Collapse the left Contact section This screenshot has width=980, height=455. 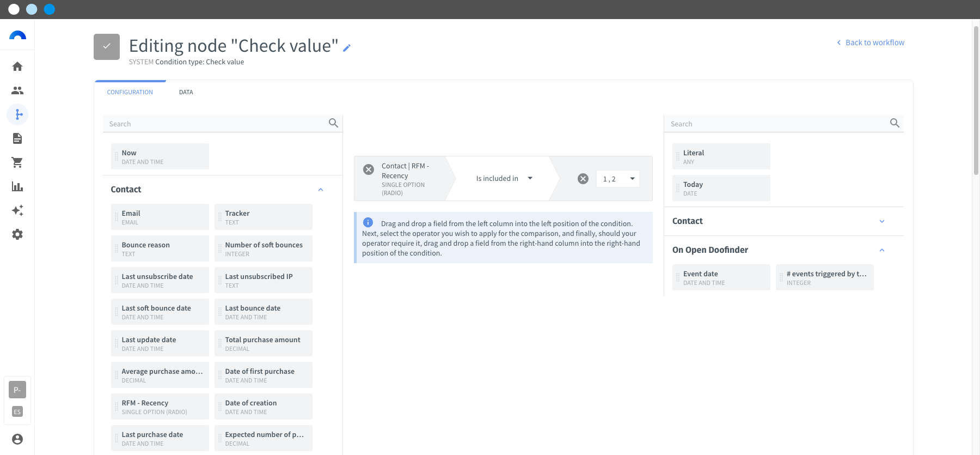321,190
